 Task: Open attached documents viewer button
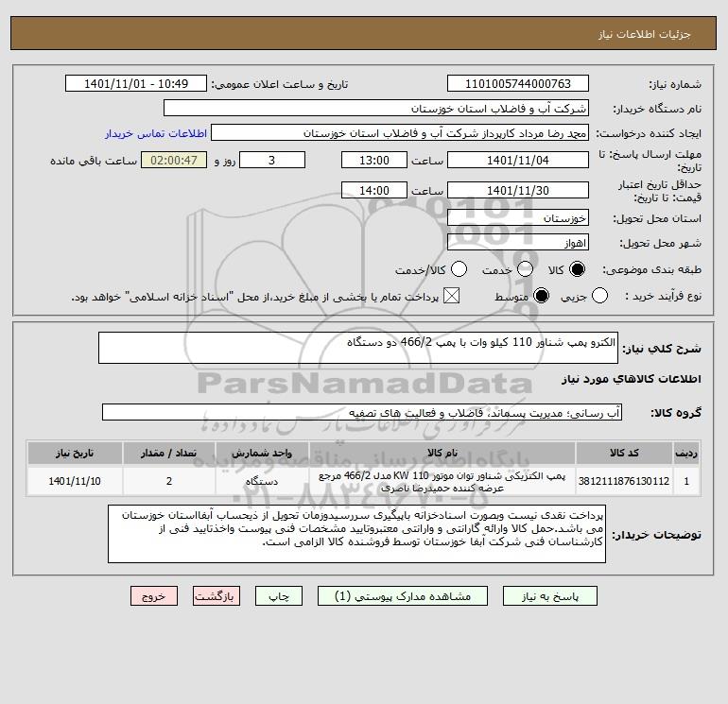point(403,596)
